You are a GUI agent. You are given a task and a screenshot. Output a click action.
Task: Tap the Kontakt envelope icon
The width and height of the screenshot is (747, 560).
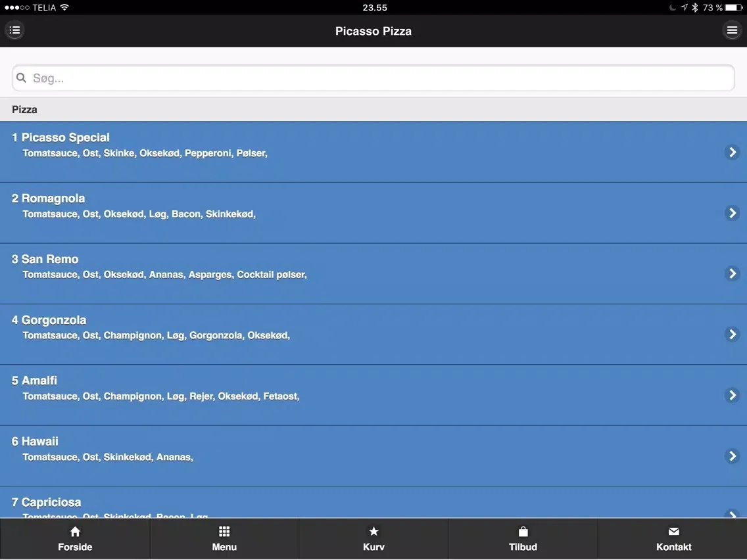pyautogui.click(x=673, y=532)
